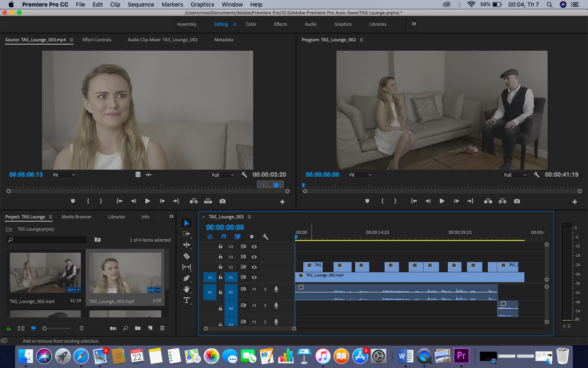Click Insert button in Source monitor
This screenshot has width=588, height=368.
click(194, 201)
